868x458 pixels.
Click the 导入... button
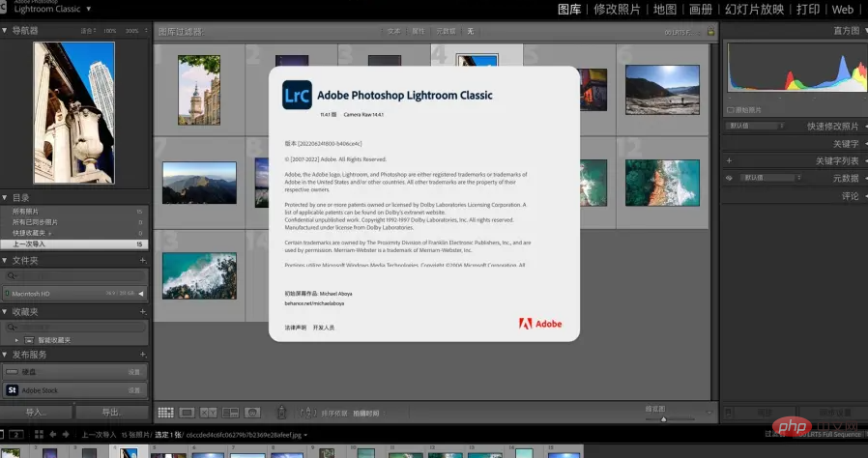click(37, 412)
